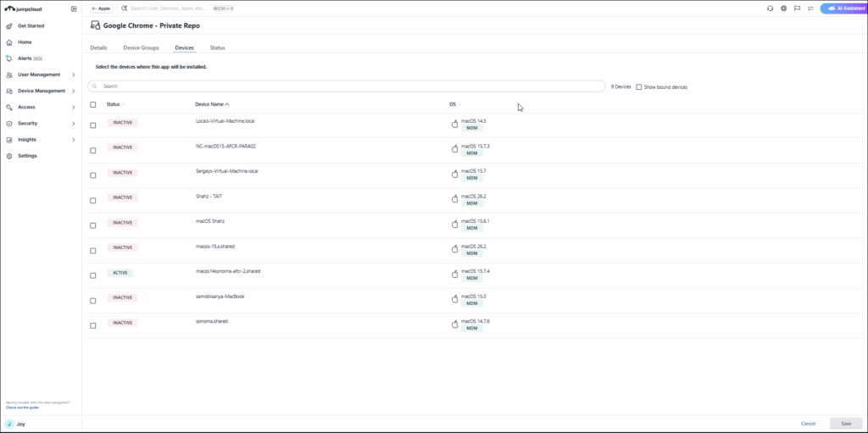Click the Home icon in the sidebar

click(x=8, y=42)
